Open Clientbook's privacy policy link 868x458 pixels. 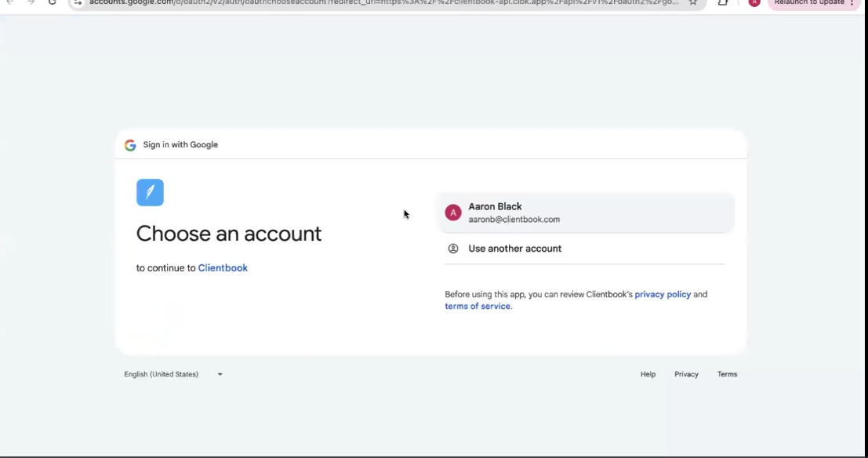pyautogui.click(x=663, y=295)
